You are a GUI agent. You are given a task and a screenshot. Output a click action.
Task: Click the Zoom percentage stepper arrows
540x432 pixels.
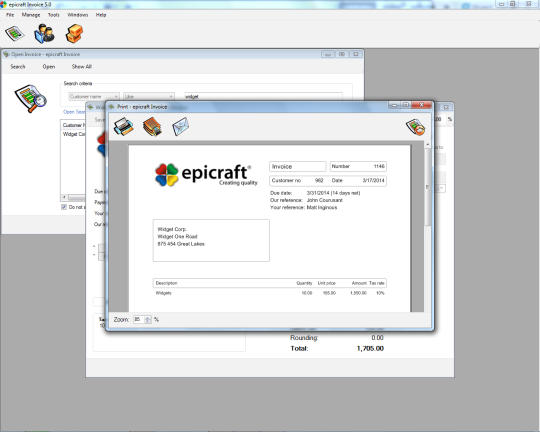(x=147, y=319)
